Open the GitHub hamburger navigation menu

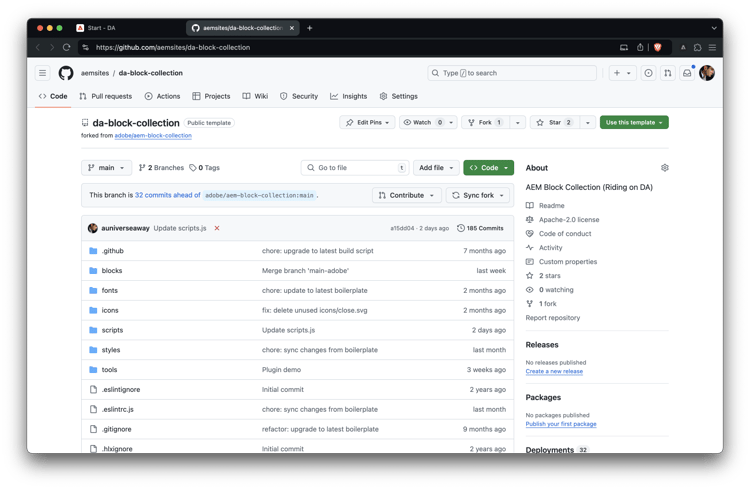pyautogui.click(x=43, y=73)
